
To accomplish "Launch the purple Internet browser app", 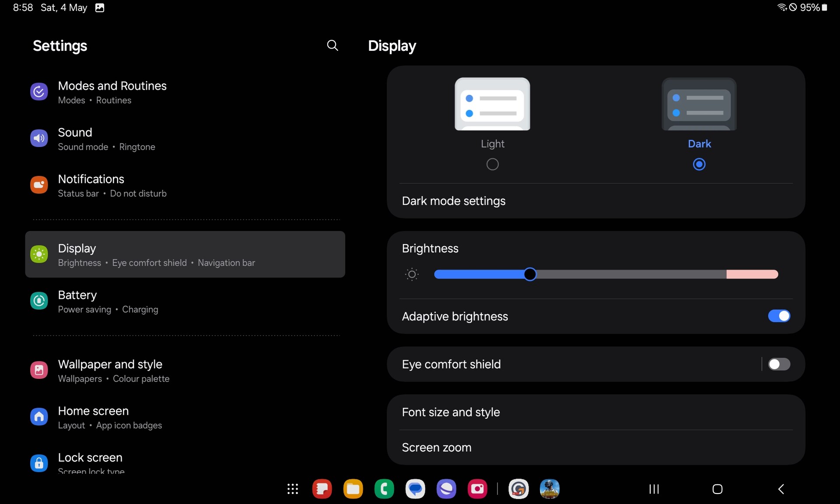I will pyautogui.click(x=446, y=489).
